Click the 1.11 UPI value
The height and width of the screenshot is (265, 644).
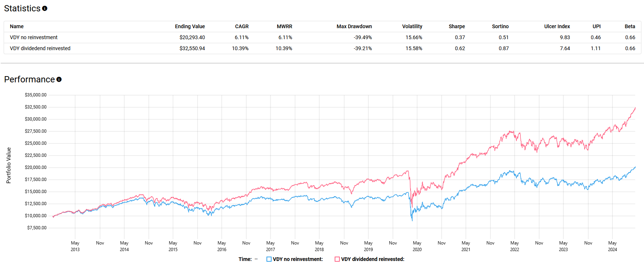(x=596, y=48)
